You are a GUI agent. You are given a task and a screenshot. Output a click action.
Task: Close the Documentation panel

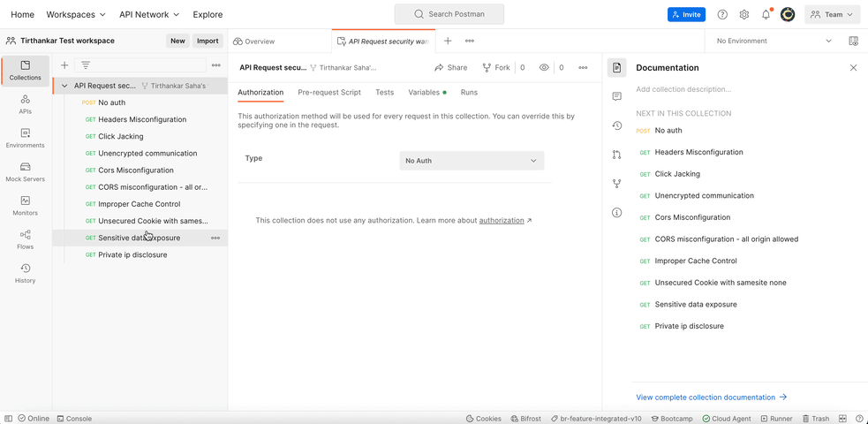[x=853, y=67]
